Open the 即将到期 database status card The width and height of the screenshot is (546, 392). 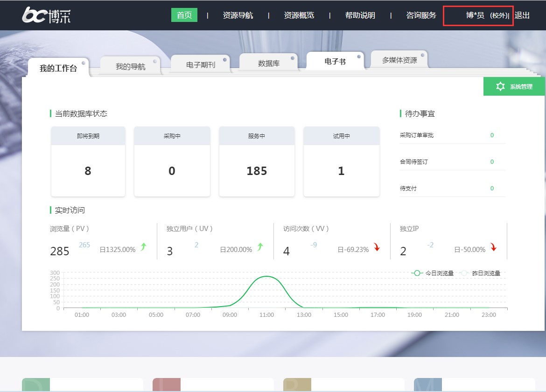point(88,161)
